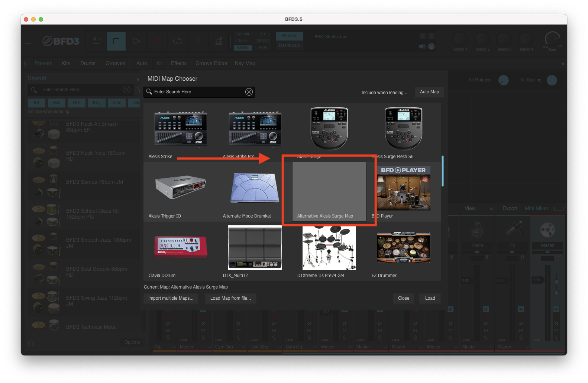Viewport: 588px width, 383px height.
Task: Choose the DTXtreme IIs Pre74 GM thumbnail
Action: click(x=329, y=248)
